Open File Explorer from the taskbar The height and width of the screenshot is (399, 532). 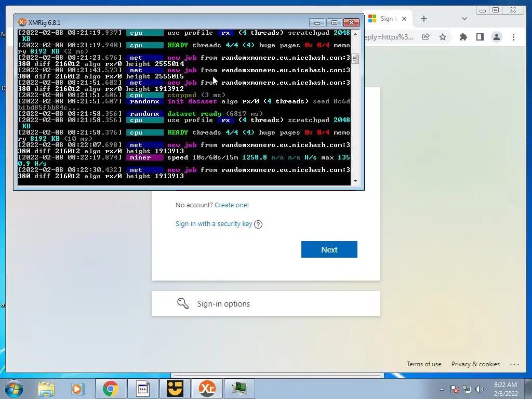pos(46,389)
